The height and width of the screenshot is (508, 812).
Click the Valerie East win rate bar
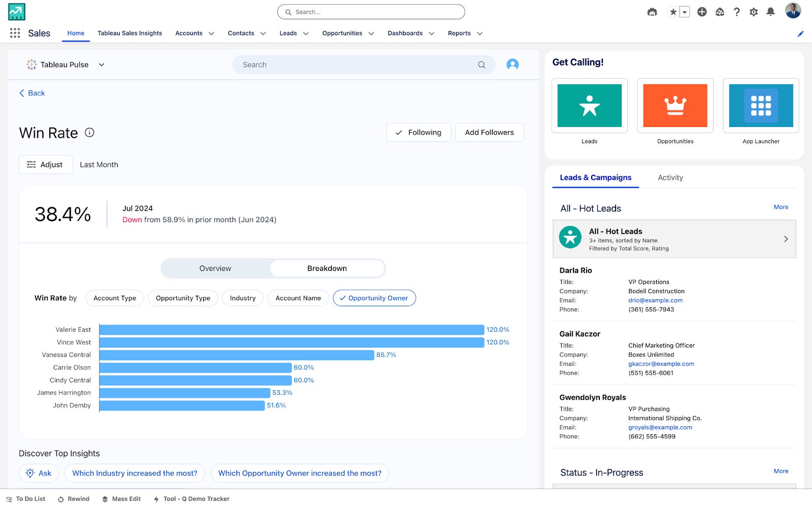click(291, 330)
